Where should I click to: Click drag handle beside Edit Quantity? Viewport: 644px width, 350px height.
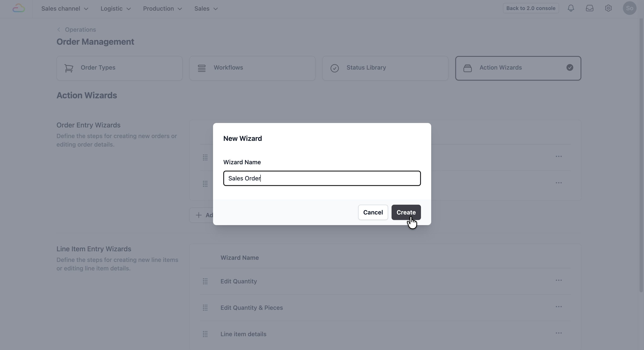pos(205,281)
